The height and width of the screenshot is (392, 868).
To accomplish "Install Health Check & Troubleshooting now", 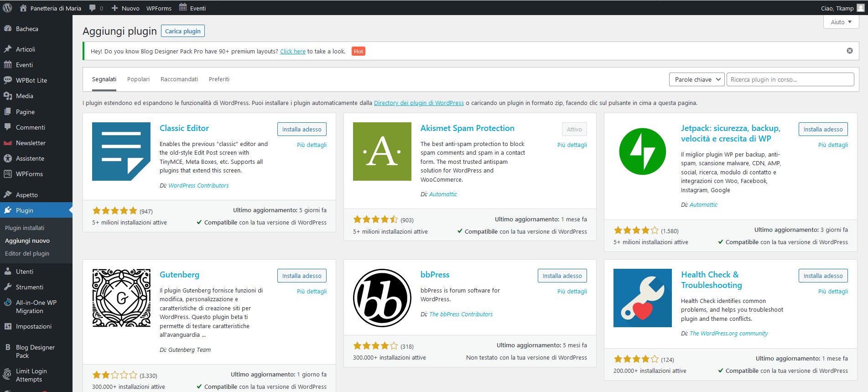I will tap(823, 276).
